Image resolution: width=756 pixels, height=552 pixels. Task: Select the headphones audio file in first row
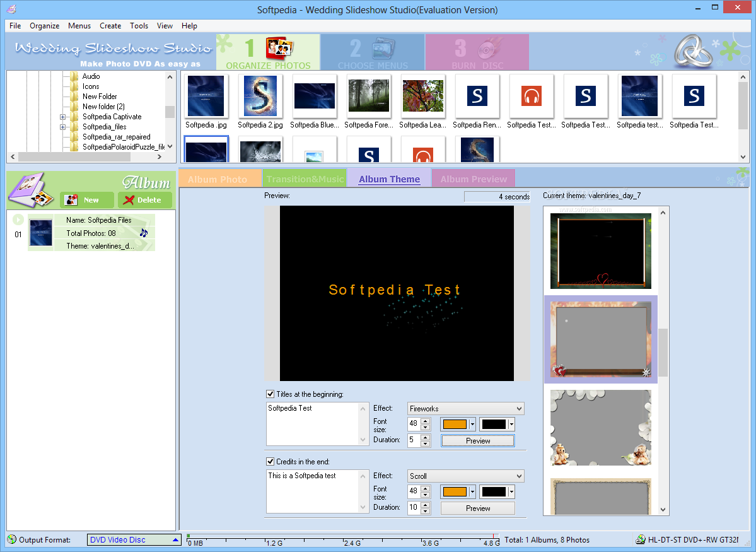pos(532,96)
